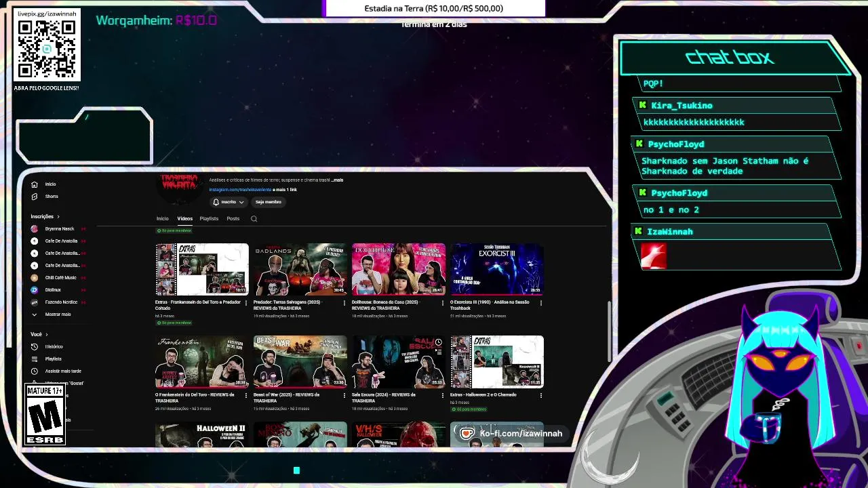This screenshot has width=868, height=488.
Task: Open the Assistir mais tarde clock icon
Action: [x=35, y=371]
